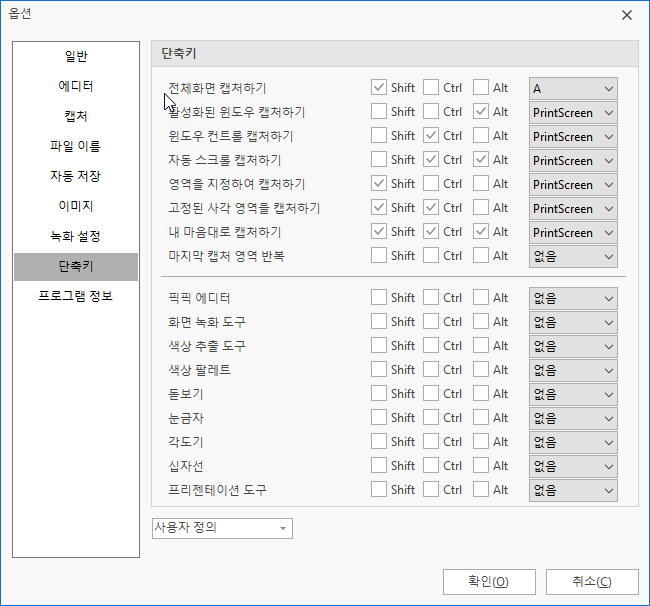
Task: Select the 이미지 sidebar tab
Action: (x=76, y=206)
